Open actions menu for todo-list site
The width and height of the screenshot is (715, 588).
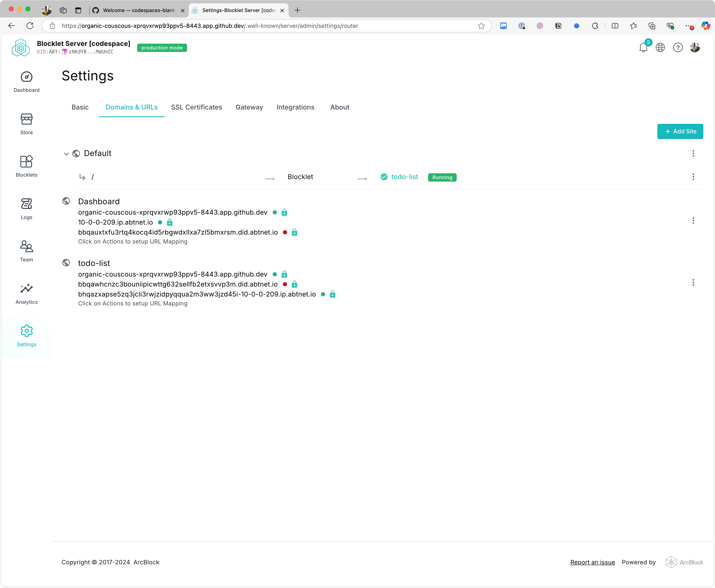click(x=693, y=283)
